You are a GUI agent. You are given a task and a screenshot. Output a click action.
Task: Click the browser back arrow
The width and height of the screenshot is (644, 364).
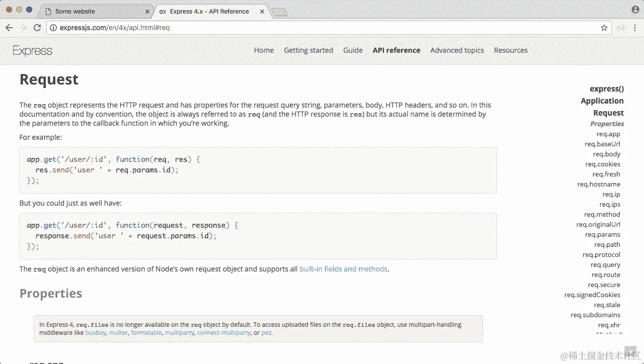click(9, 28)
